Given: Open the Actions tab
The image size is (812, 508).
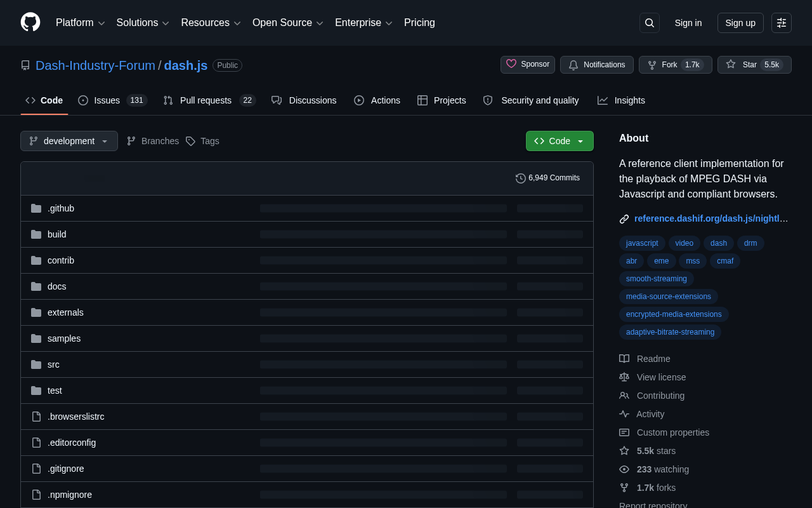Looking at the screenshot, I should click(377, 100).
